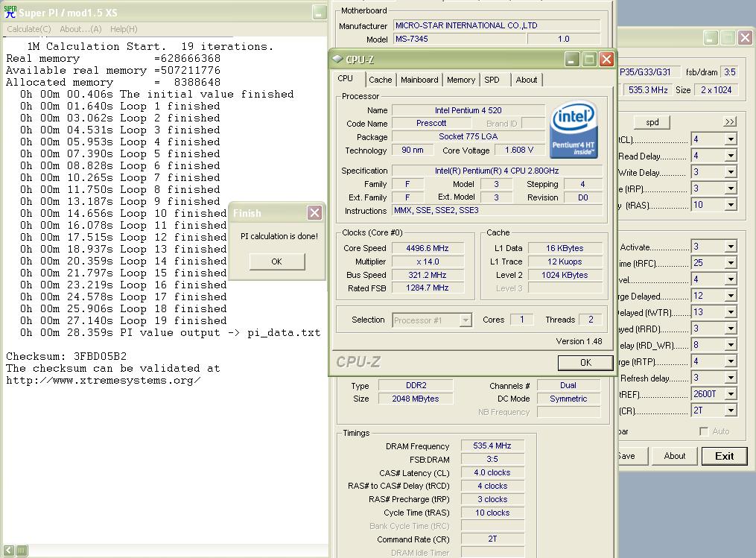Click the DRAM Frequency value 535.4 MHz
Viewport: 756px width, 558px height.
point(492,446)
